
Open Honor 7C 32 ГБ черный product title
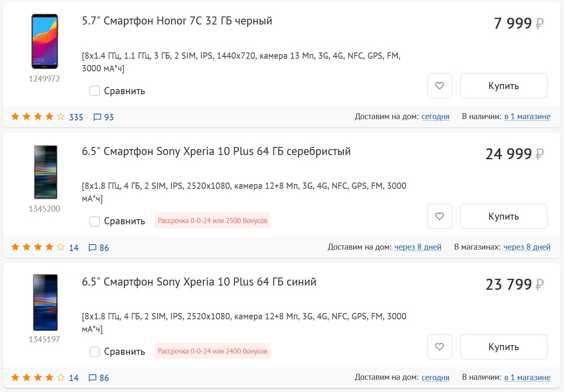[x=177, y=21]
